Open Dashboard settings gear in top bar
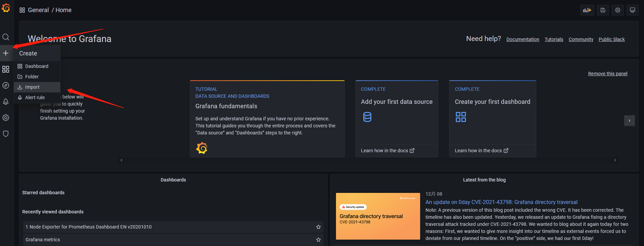This screenshot has width=644, height=246. click(618, 10)
